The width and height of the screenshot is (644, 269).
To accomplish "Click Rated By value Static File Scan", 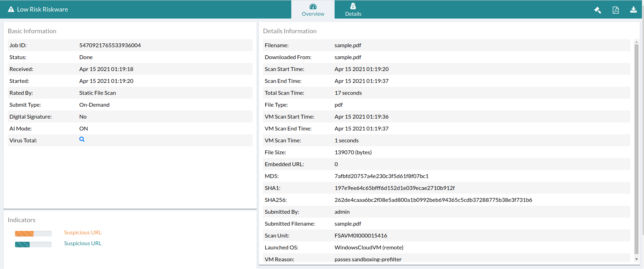I will (97, 93).
